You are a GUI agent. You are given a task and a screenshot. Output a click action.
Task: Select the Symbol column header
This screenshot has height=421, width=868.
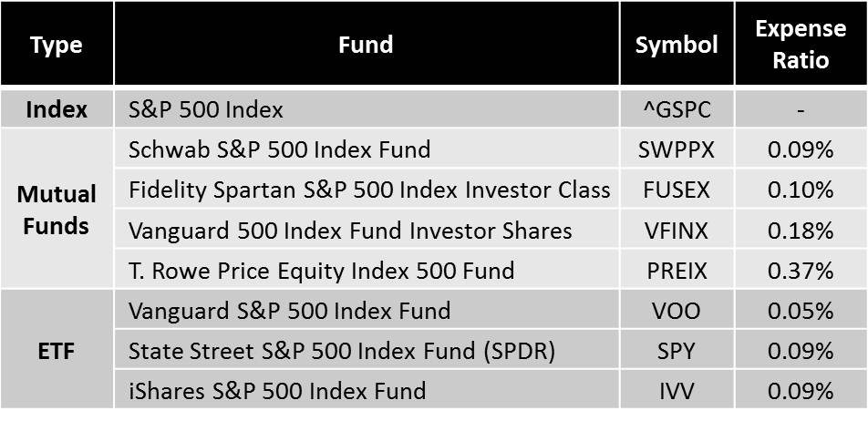click(677, 45)
